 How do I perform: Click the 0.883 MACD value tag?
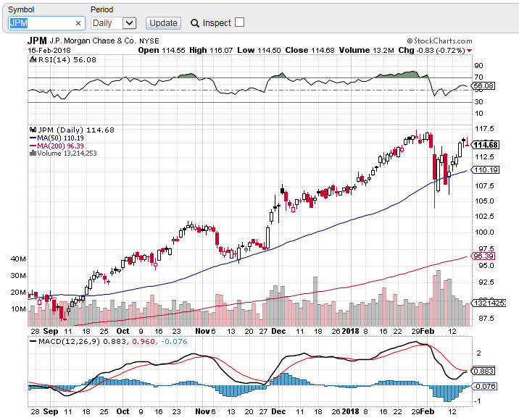(483, 371)
